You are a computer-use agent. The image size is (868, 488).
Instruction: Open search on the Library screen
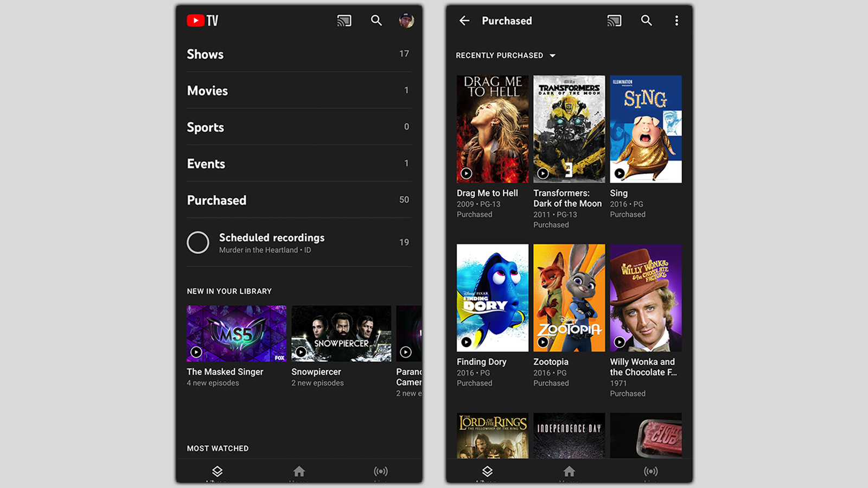[x=376, y=21]
